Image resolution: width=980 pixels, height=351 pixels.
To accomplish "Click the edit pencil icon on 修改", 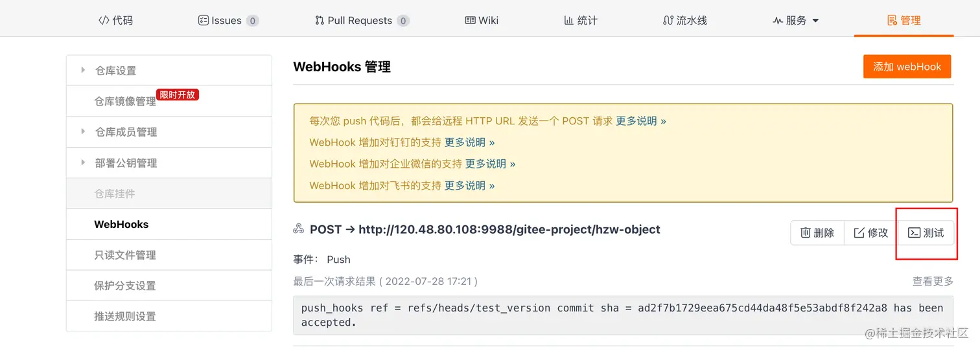I will [859, 233].
